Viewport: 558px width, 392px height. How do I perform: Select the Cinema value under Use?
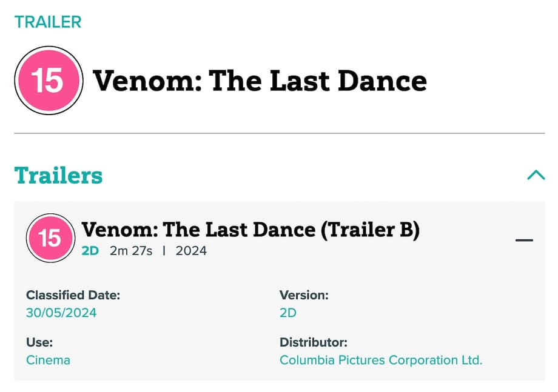(48, 360)
